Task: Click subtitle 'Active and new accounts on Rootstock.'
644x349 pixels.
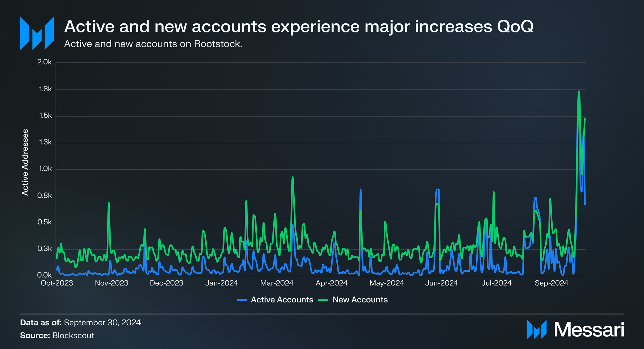Action: click(153, 44)
